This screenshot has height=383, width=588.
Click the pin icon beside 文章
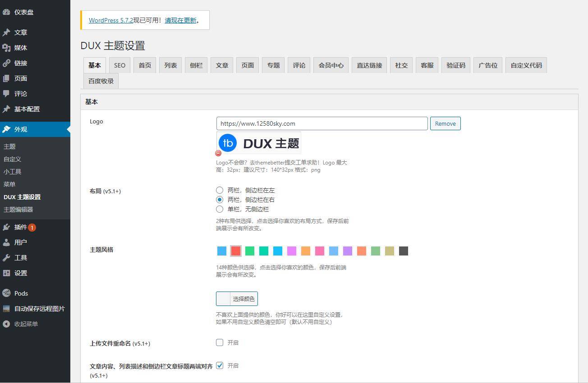point(6,32)
